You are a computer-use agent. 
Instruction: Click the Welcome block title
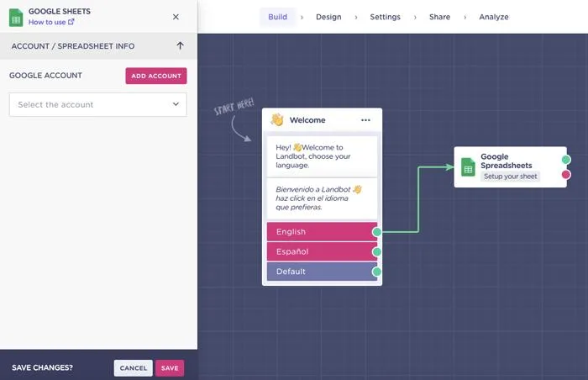point(307,120)
